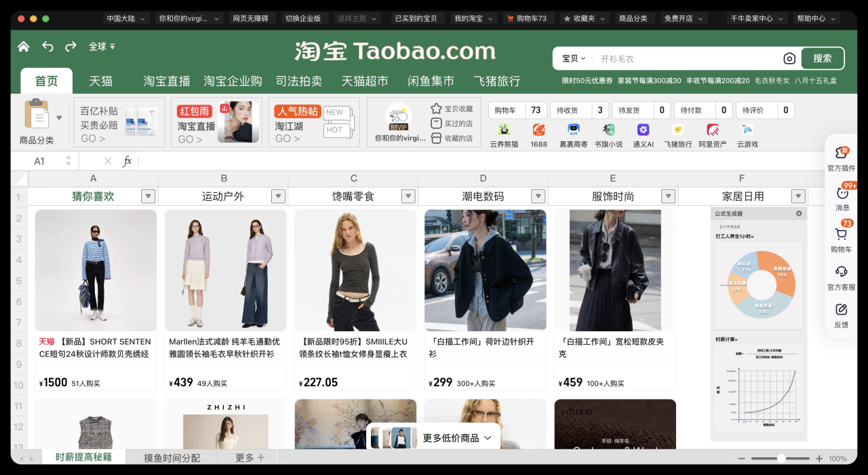Open the 1688 app icon
Image resolution: width=868 pixels, height=475 pixels.
[539, 130]
